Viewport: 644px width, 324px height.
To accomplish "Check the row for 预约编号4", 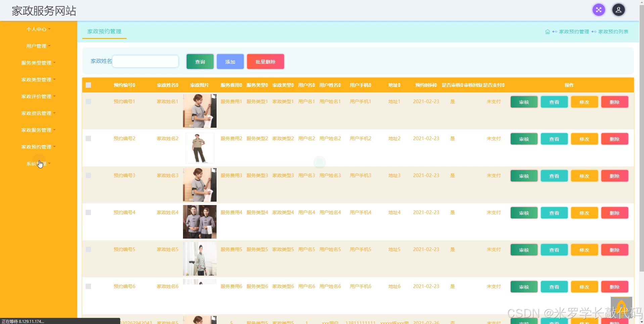I will pyautogui.click(x=88, y=212).
